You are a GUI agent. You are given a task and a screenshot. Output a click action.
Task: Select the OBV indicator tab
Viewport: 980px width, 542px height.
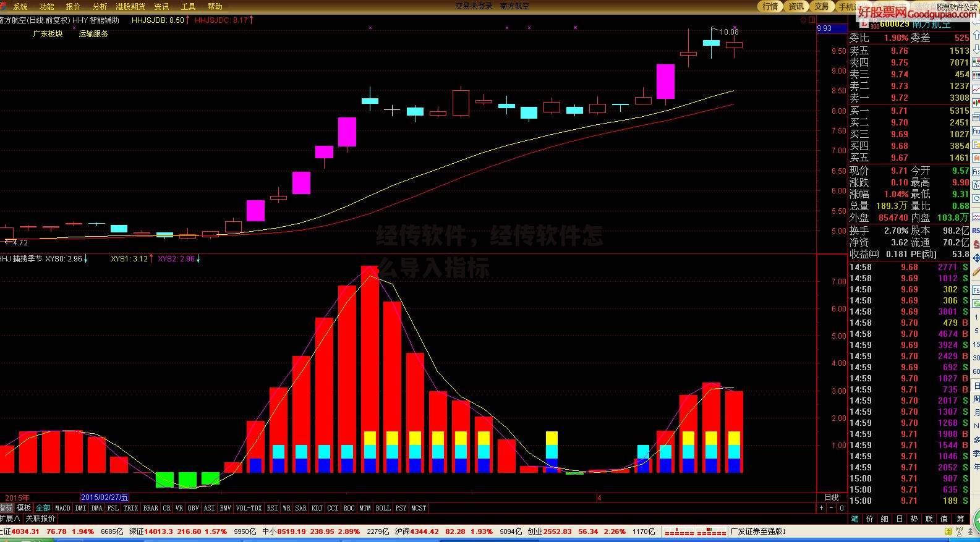[194, 508]
